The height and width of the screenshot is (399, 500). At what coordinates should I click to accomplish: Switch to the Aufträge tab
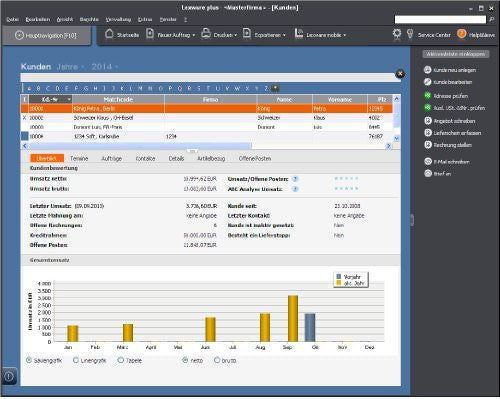click(x=112, y=159)
